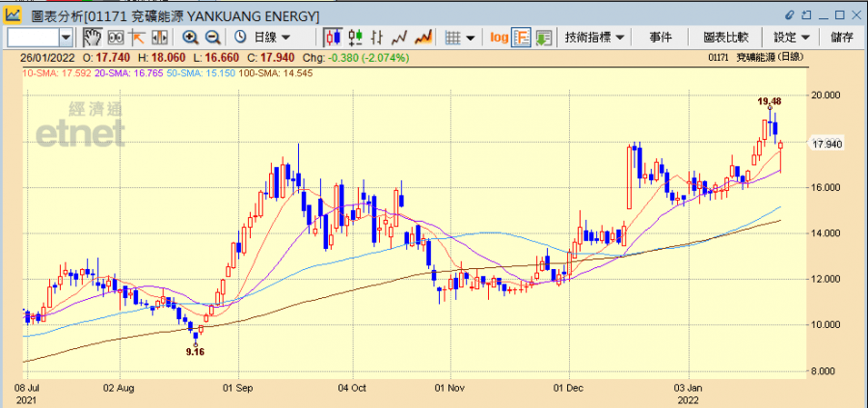
Task: Click the 圖表比較 chart compare button
Action: [x=726, y=37]
